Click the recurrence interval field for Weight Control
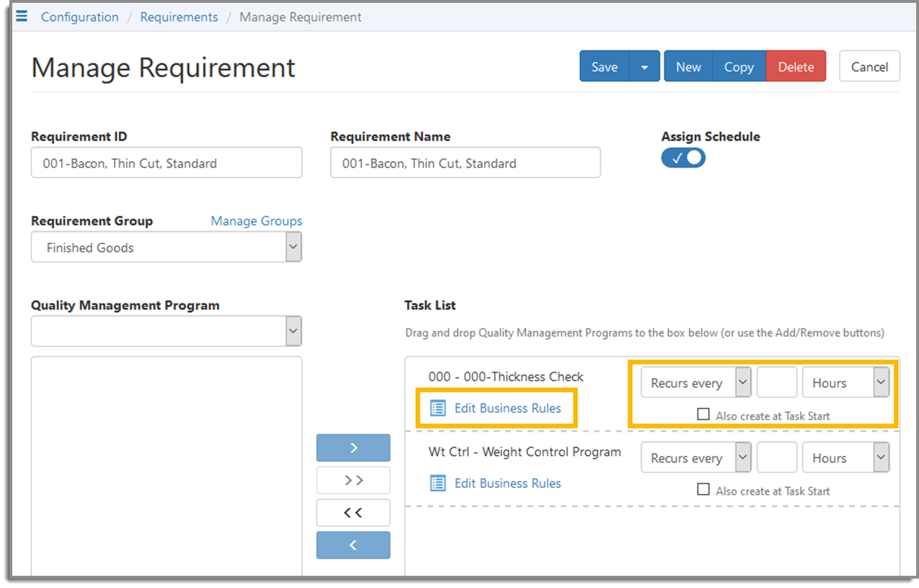Screen dimensions: 919x588 point(777,457)
